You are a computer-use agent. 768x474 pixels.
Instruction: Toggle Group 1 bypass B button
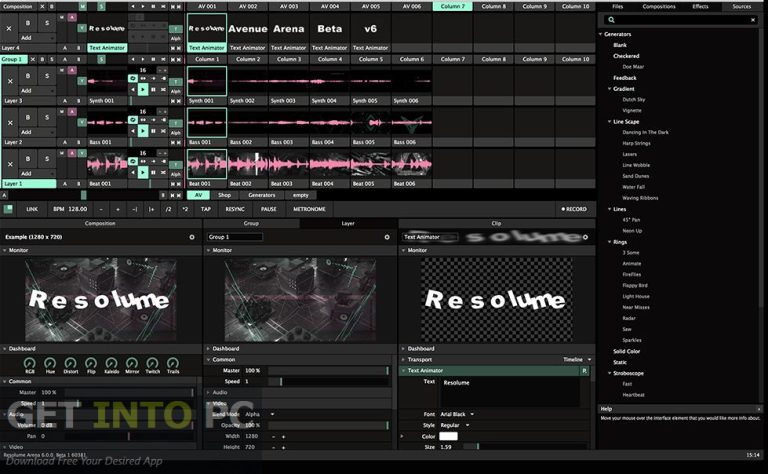tap(42, 59)
